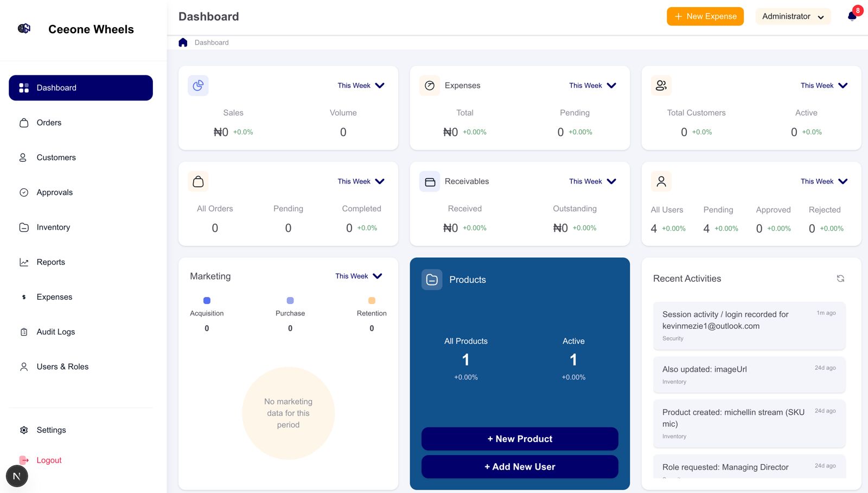Open the 'Also updated: imageUrl' activity
This screenshot has height=493, width=868.
[749, 375]
